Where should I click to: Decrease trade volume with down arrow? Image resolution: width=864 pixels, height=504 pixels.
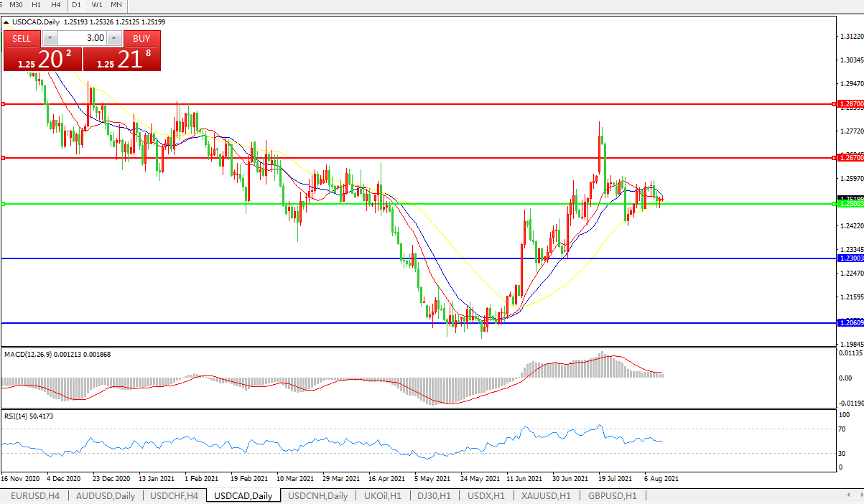click(50, 38)
